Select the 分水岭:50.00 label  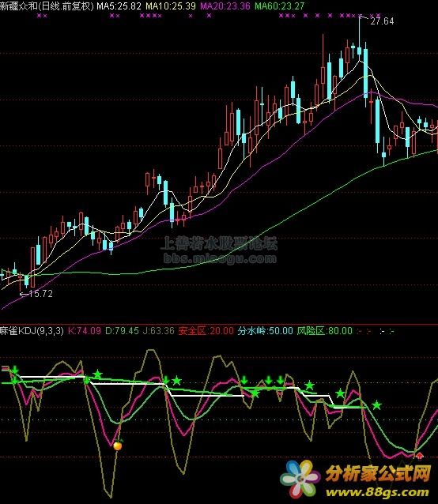266,331
